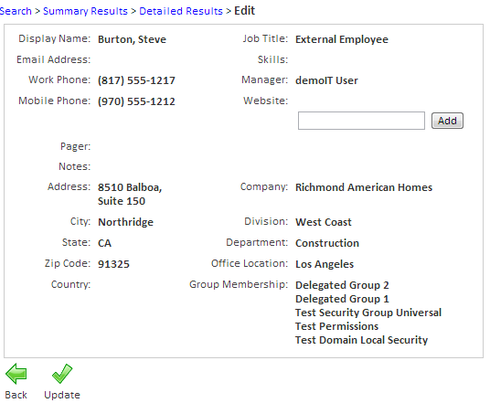Click the Add website button
Viewport: 490px width, 403px height.
[x=447, y=121]
